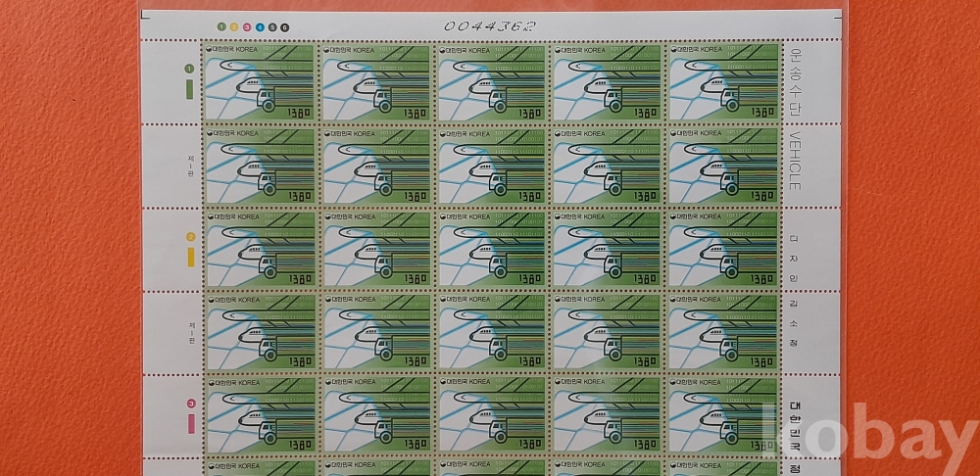Click the dark gray number 5 dot at top
This screenshot has height=476, width=980.
[271, 26]
